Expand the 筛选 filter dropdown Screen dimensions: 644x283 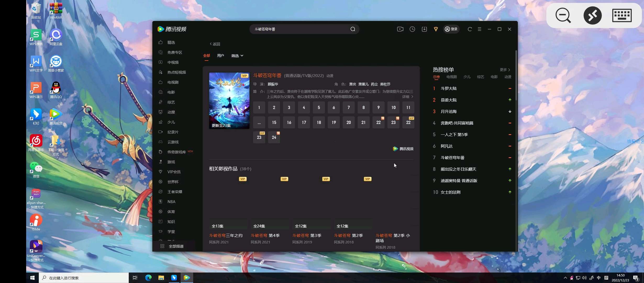tap(237, 56)
